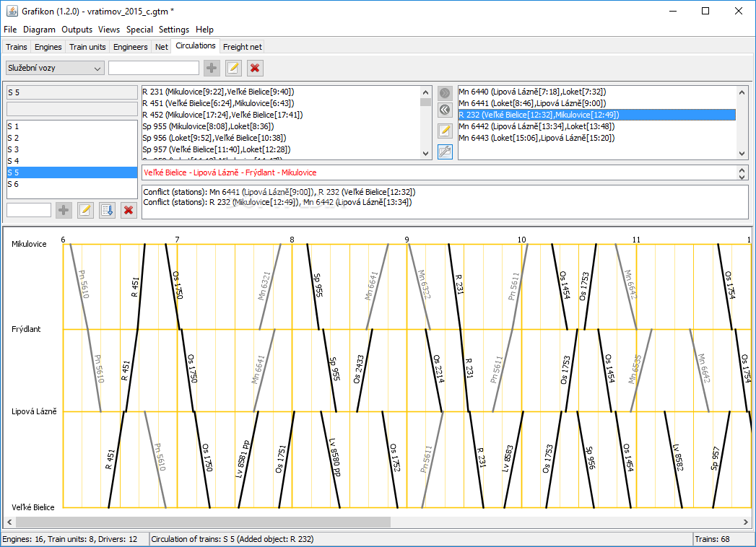This screenshot has height=547, width=756.
Task: Click available trains list scroll down arrow
Action: point(425,154)
